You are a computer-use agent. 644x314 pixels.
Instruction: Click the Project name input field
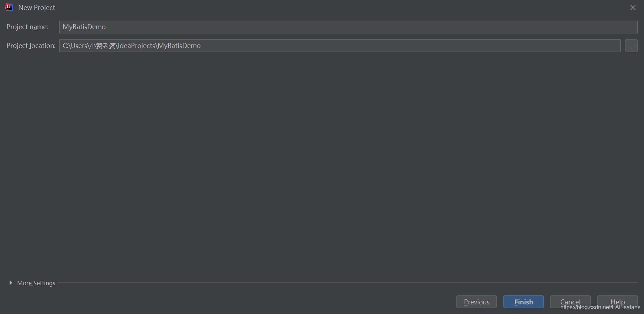pyautogui.click(x=348, y=27)
